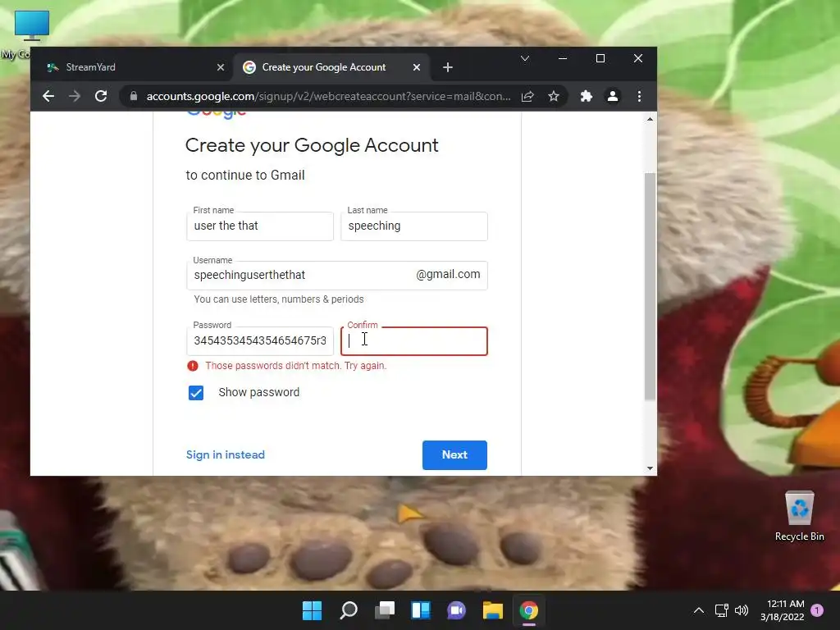Open the notification count badge
840x630 pixels.
817,610
